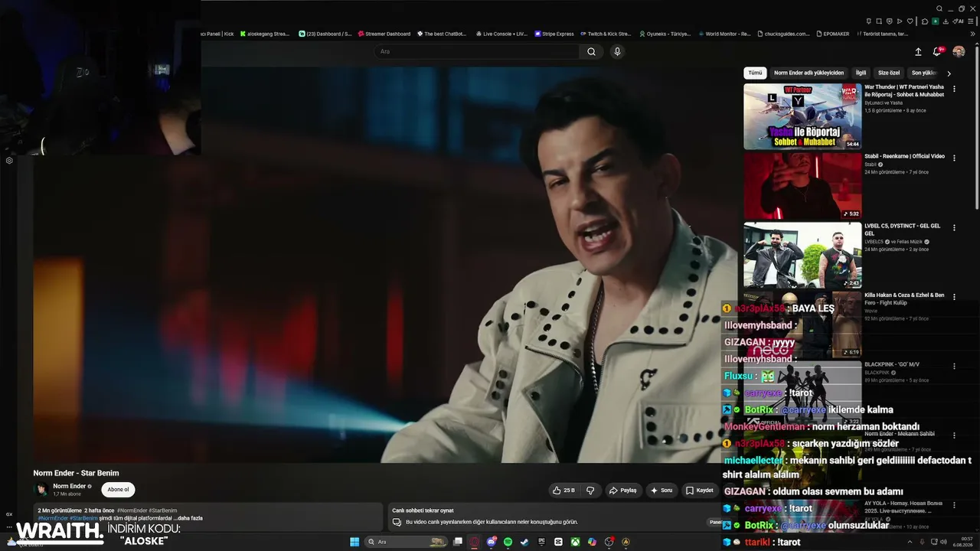Open LVBEL C5 GEL GEL thumbnail
This screenshot has width=980, height=551.
[x=802, y=256]
